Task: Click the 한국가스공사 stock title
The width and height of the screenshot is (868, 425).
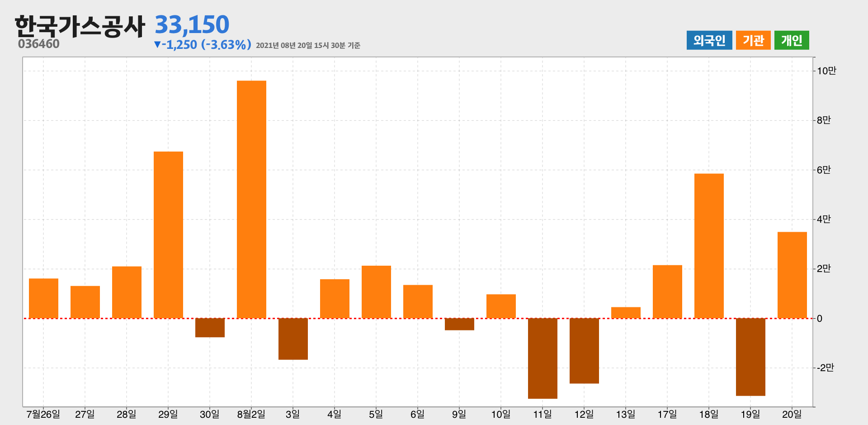Action: point(80,26)
